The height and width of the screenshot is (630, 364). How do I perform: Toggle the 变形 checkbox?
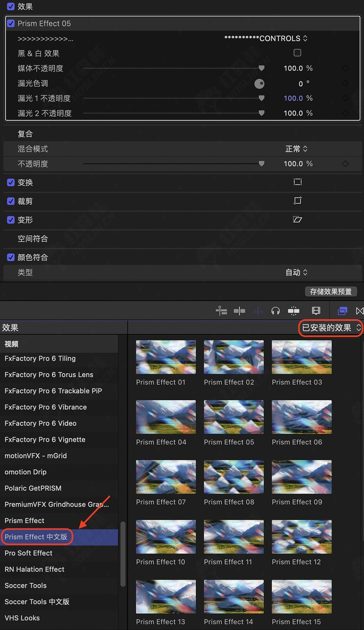pos(11,220)
